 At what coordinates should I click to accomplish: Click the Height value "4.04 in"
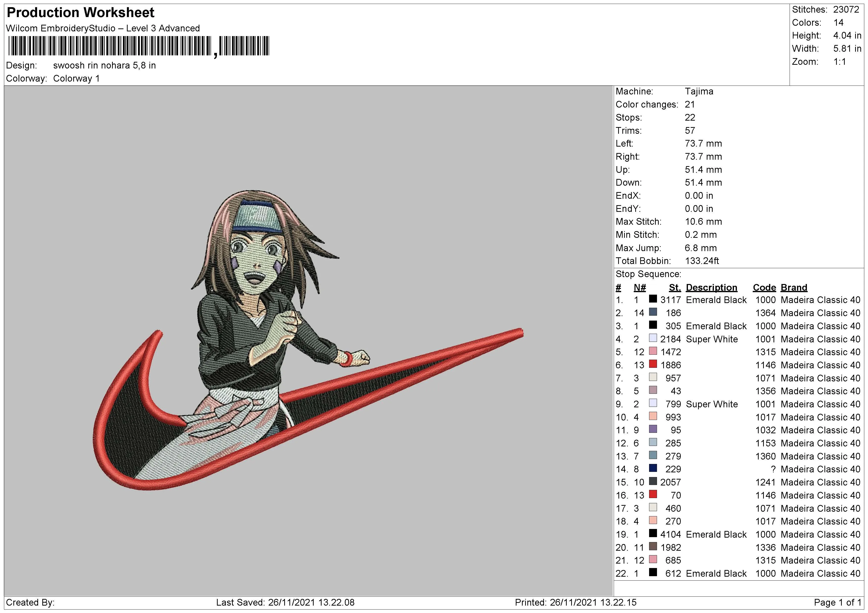pos(847,36)
